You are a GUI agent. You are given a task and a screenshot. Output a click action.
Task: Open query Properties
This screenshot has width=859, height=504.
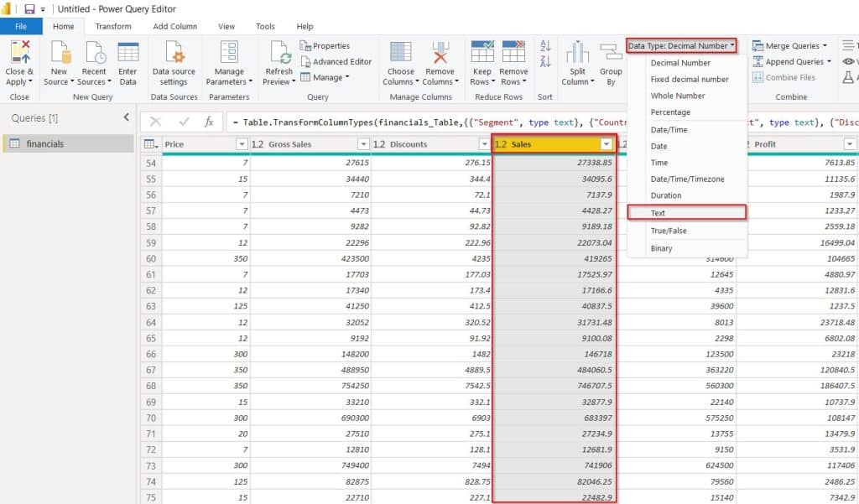click(325, 46)
